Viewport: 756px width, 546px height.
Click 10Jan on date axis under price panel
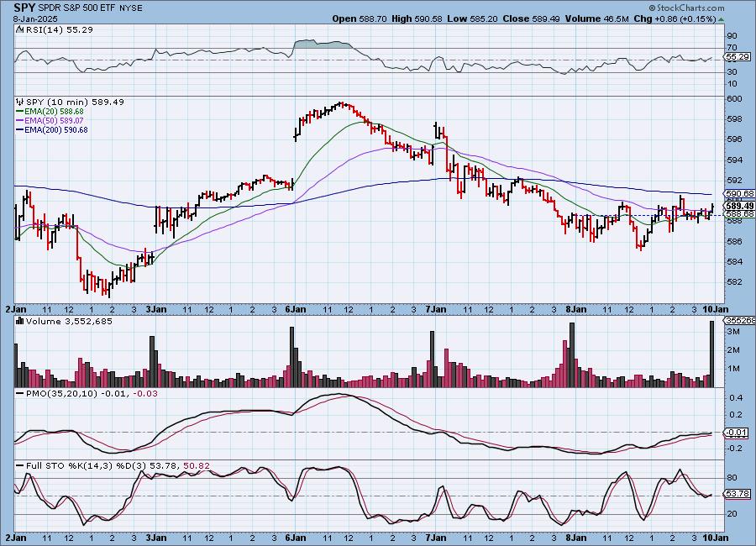coord(716,309)
